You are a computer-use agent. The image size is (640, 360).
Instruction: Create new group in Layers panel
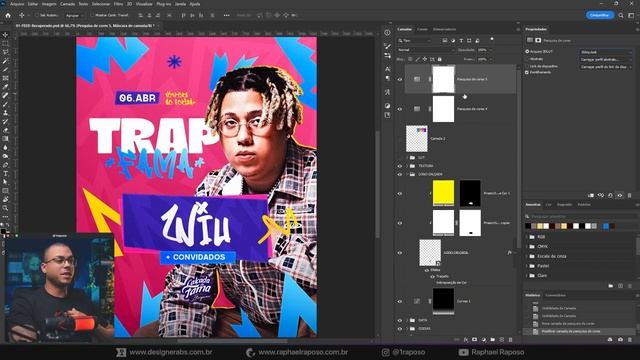[493, 340]
